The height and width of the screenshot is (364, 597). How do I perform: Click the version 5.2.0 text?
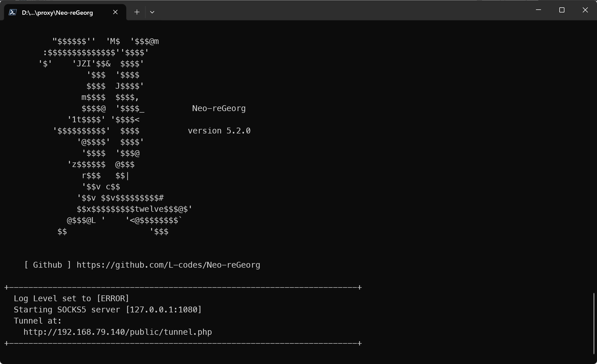click(219, 131)
